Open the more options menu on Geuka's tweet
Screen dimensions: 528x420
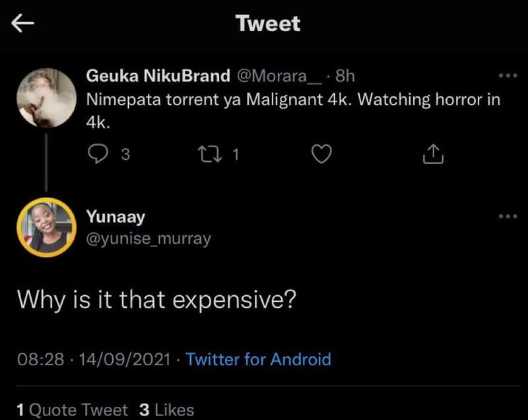pos(508,75)
